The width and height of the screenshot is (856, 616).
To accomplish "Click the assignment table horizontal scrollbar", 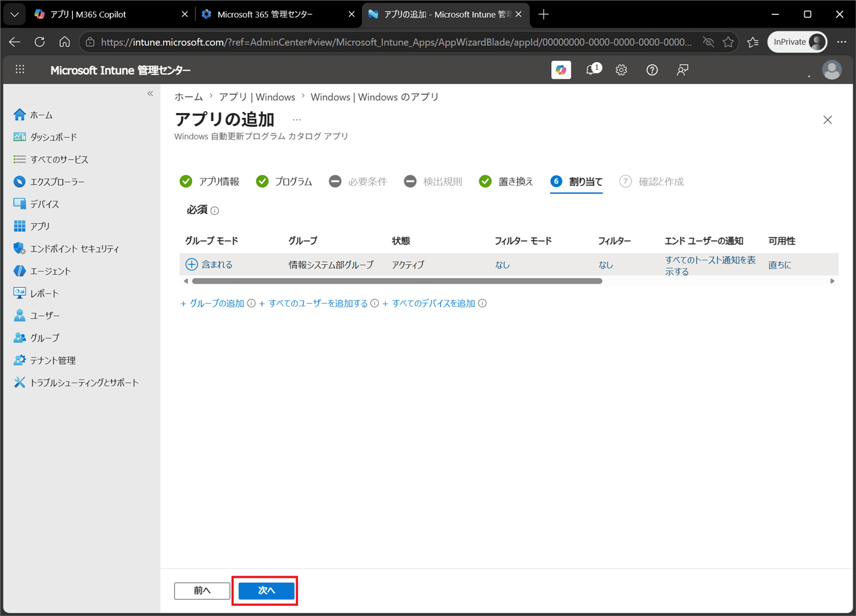I will [x=397, y=281].
